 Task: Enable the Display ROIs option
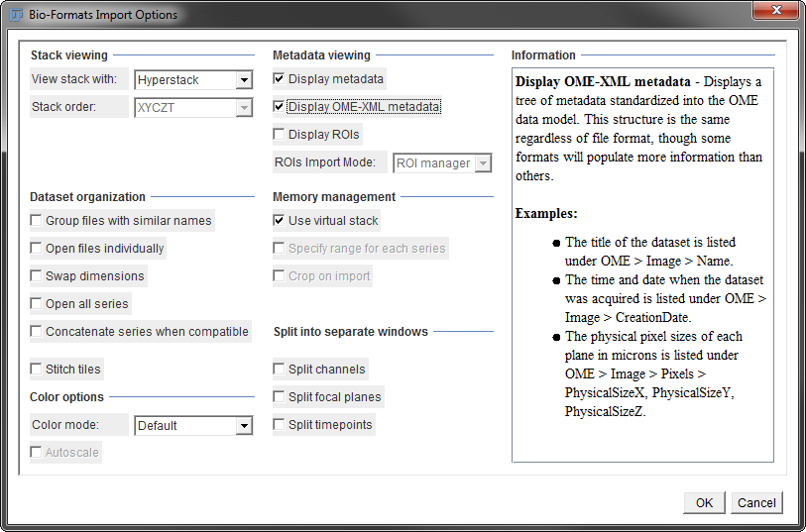pyautogui.click(x=280, y=135)
